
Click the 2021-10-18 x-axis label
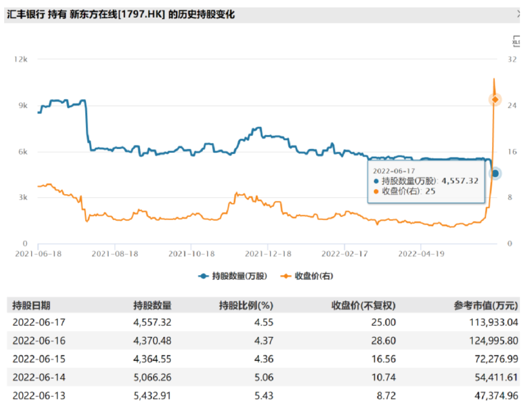(192, 254)
